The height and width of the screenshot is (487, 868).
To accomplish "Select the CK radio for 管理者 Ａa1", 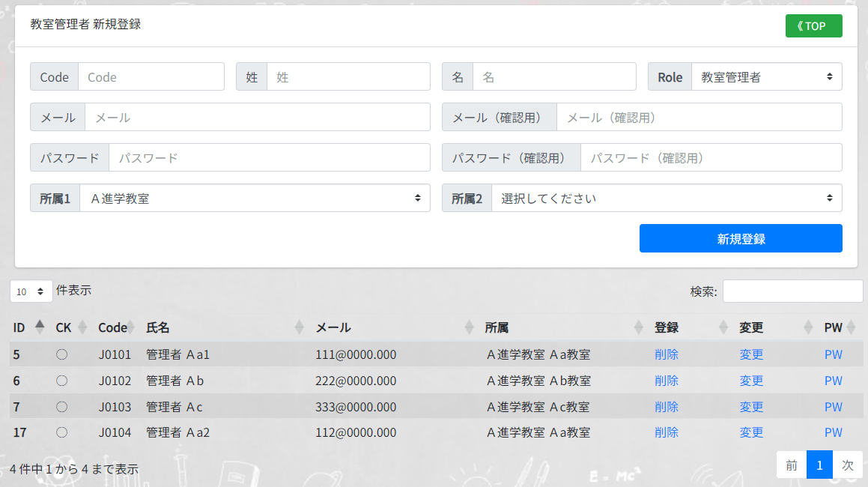I will click(x=61, y=354).
